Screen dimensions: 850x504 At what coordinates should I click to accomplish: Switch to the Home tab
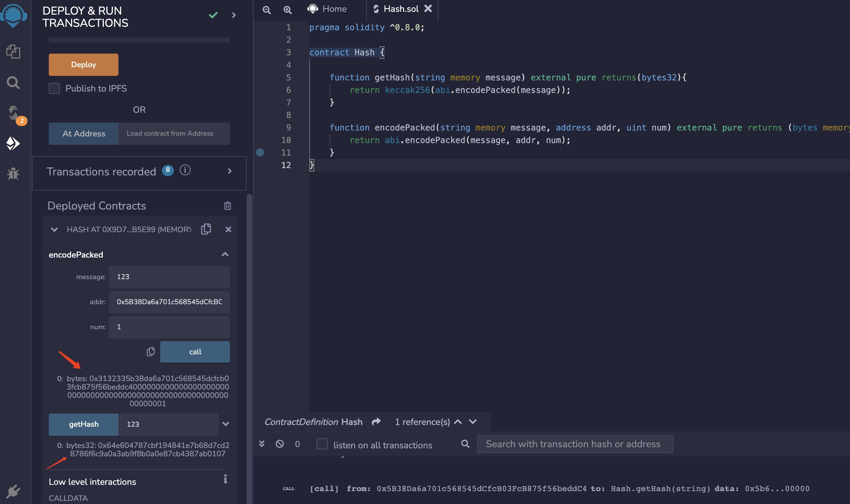click(327, 9)
